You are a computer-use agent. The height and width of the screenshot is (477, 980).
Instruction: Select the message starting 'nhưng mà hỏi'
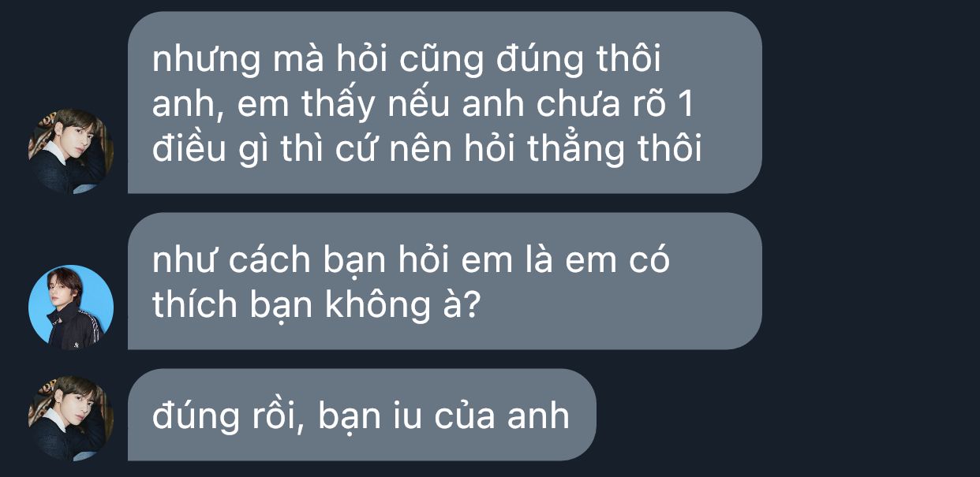pos(444,102)
